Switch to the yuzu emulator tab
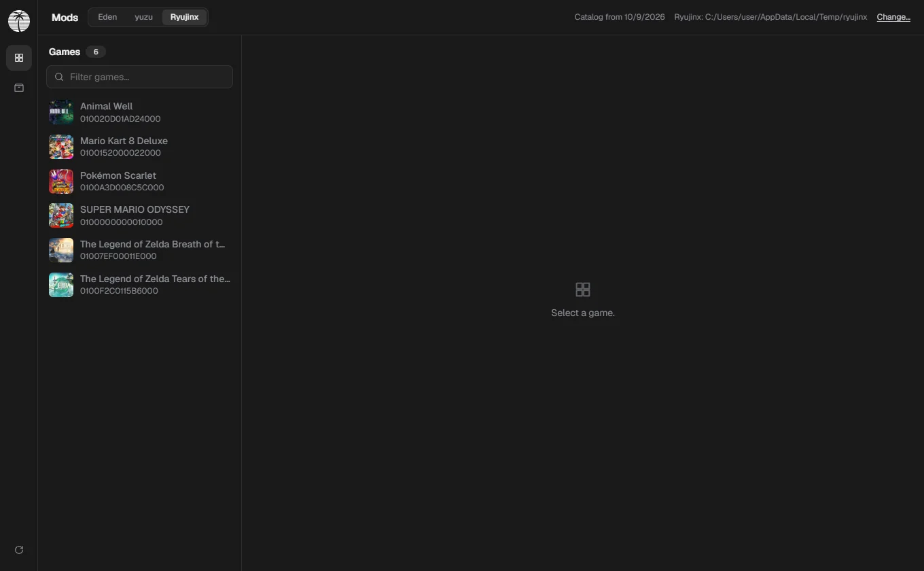 click(143, 17)
